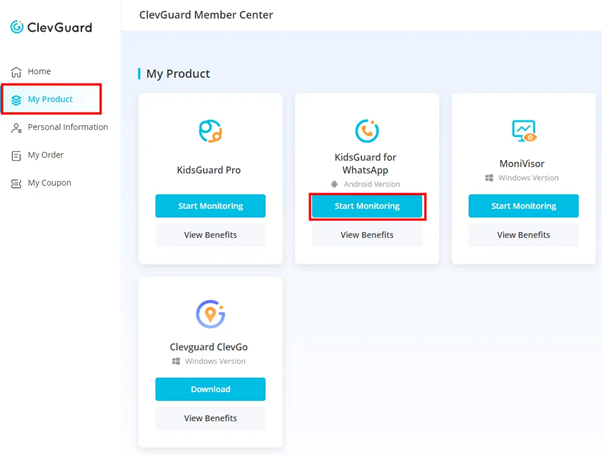The height and width of the screenshot is (456, 602).
Task: Click the ClevGo location pin icon
Action: pos(210,314)
